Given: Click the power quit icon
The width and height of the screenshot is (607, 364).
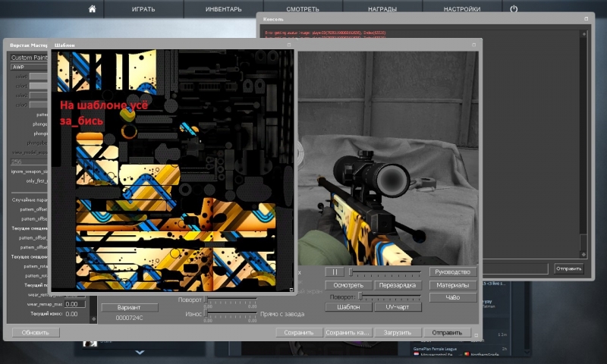Looking at the screenshot, I should 514,9.
